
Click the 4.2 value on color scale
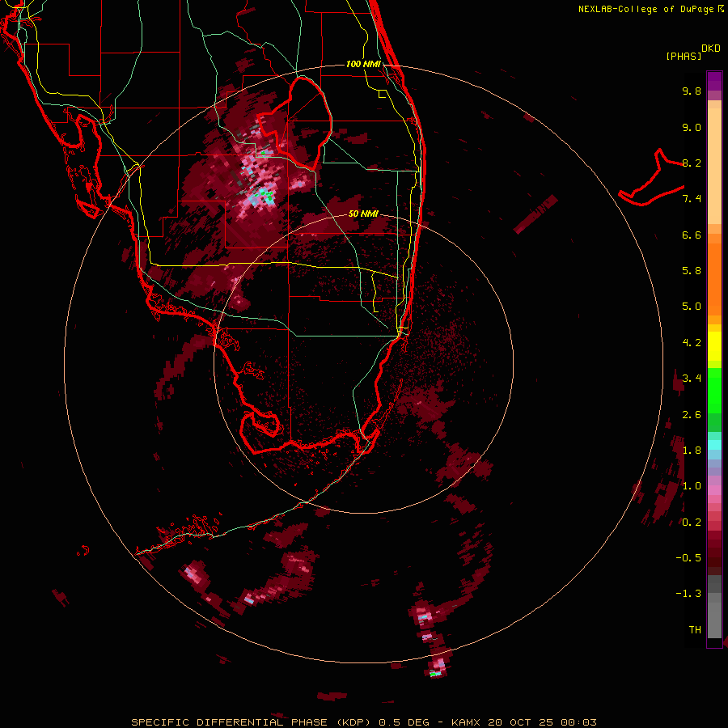point(692,343)
